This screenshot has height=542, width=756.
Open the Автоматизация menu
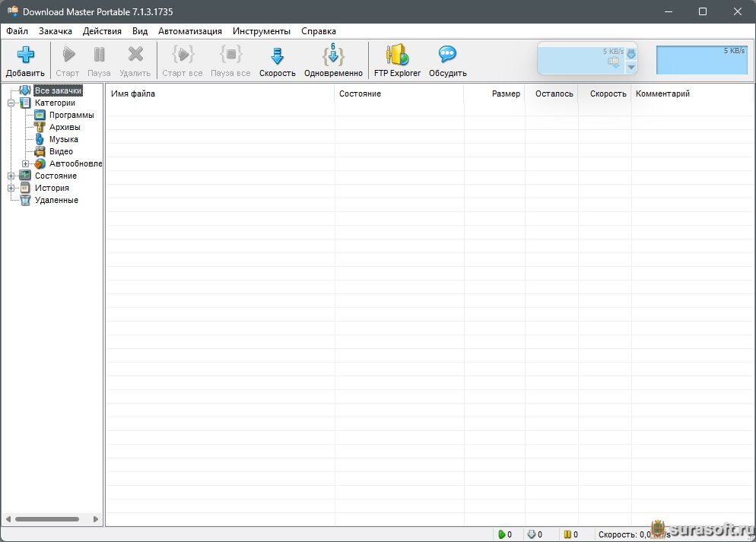tap(190, 31)
